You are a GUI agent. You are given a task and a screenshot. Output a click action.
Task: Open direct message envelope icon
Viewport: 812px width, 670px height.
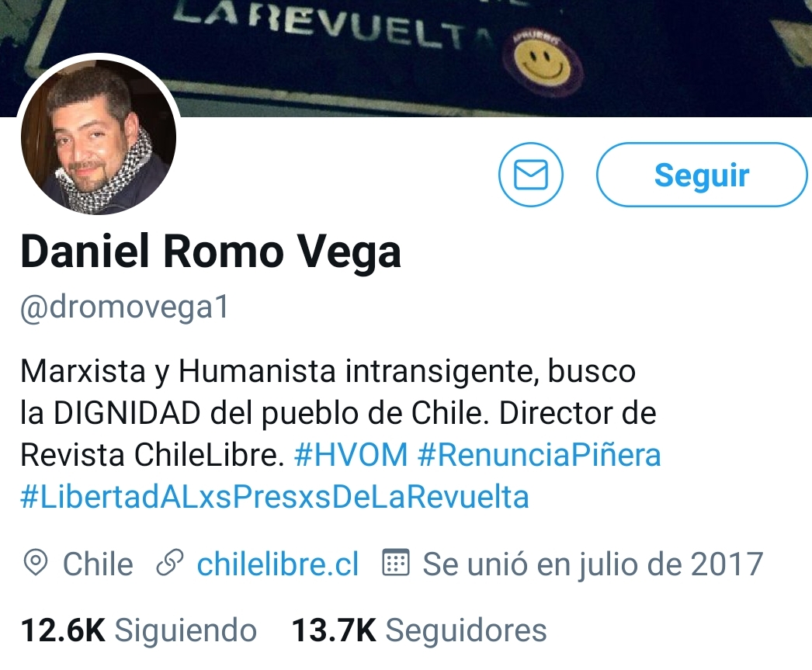[x=531, y=175]
